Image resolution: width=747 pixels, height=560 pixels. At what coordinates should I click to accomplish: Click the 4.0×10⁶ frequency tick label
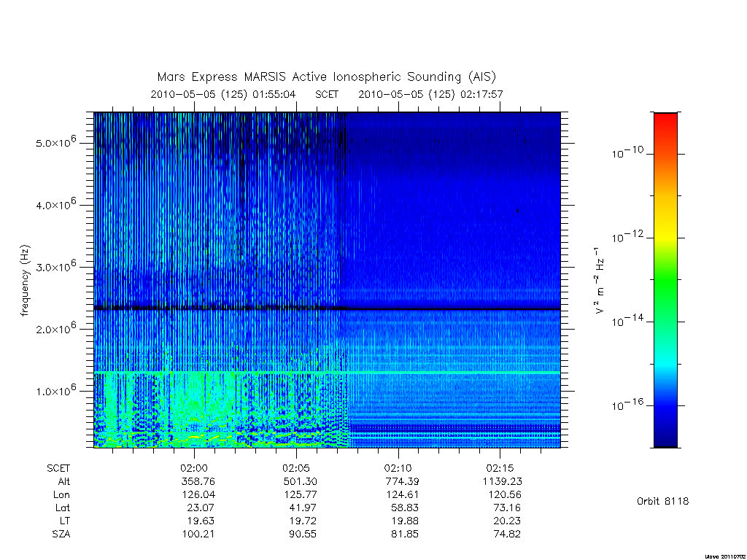(55, 204)
